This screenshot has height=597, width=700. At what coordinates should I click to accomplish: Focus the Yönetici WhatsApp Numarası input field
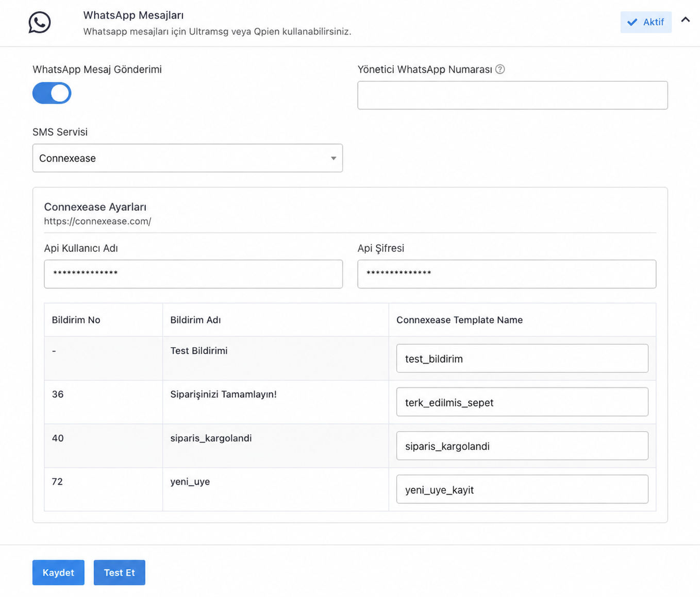tap(512, 95)
